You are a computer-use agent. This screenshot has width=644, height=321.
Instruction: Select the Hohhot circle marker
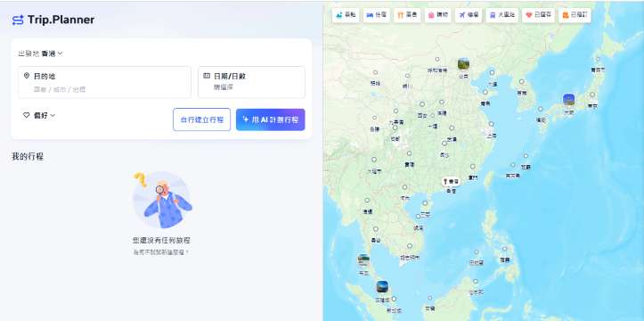437,59
